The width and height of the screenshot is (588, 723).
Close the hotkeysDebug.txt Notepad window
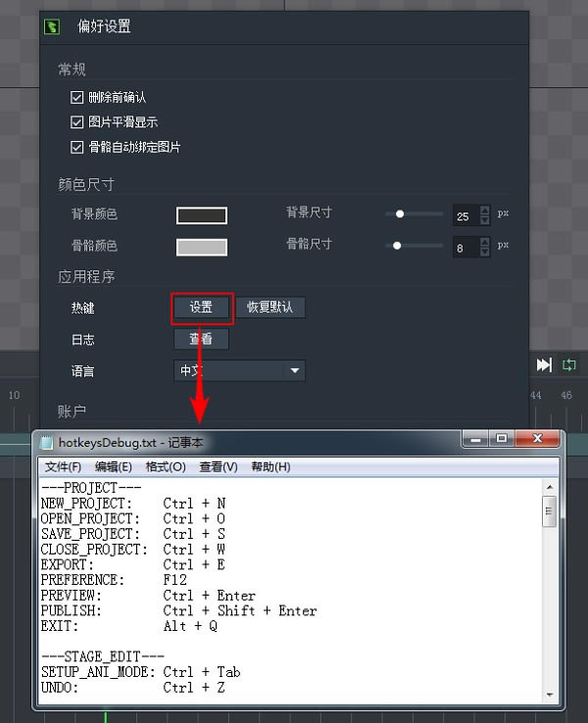537,439
